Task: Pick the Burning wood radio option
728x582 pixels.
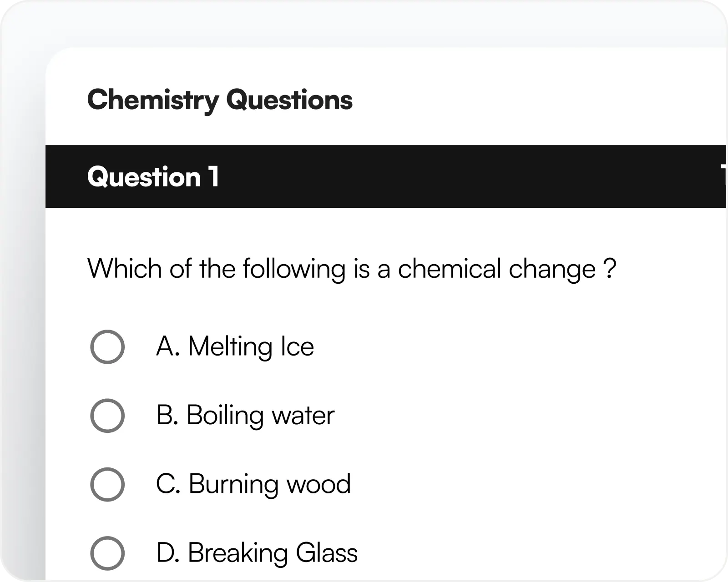Action: (x=107, y=484)
